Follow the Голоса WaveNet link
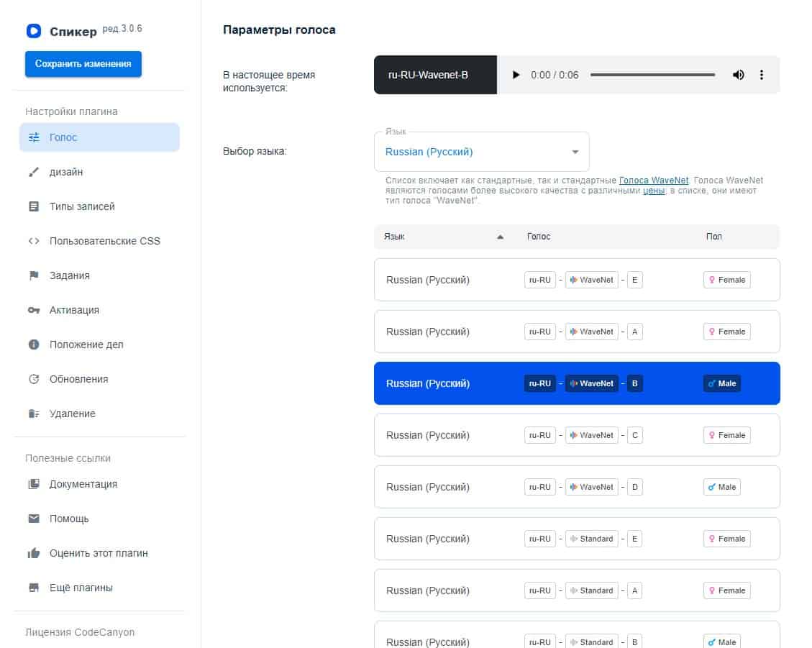 click(654, 181)
